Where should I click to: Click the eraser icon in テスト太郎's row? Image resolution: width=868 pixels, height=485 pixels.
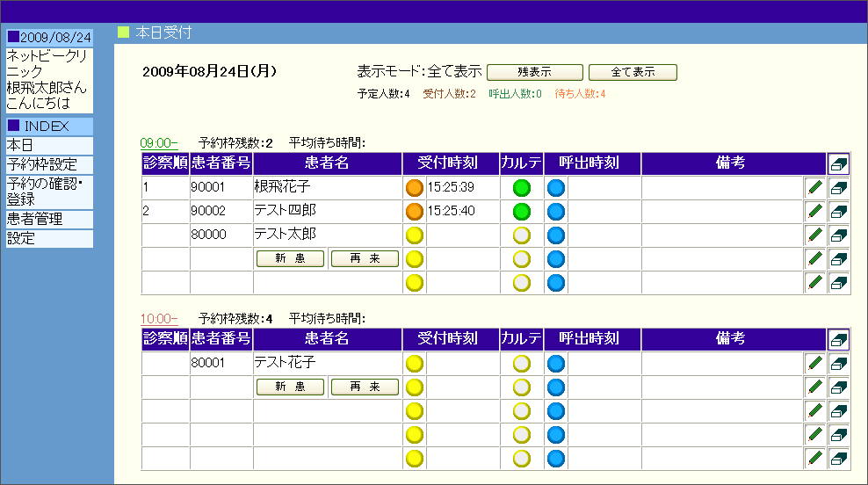coord(838,235)
